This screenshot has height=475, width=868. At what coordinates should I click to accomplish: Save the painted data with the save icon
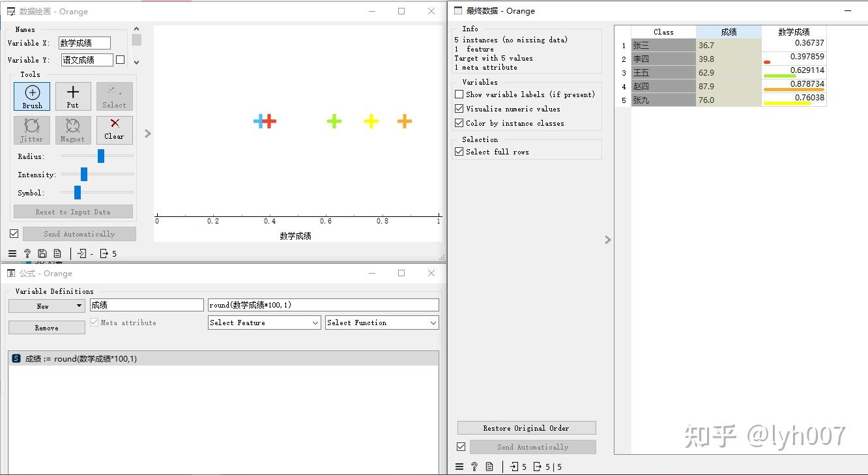coord(42,253)
